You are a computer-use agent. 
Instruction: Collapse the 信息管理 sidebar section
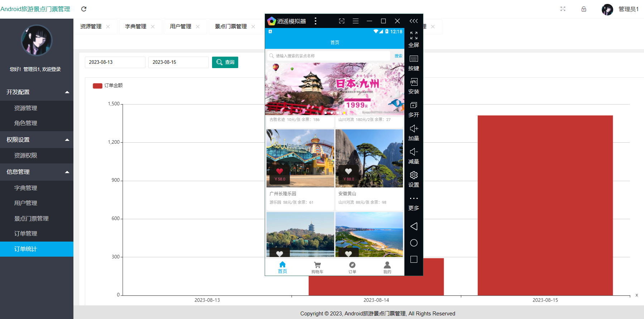click(x=37, y=172)
